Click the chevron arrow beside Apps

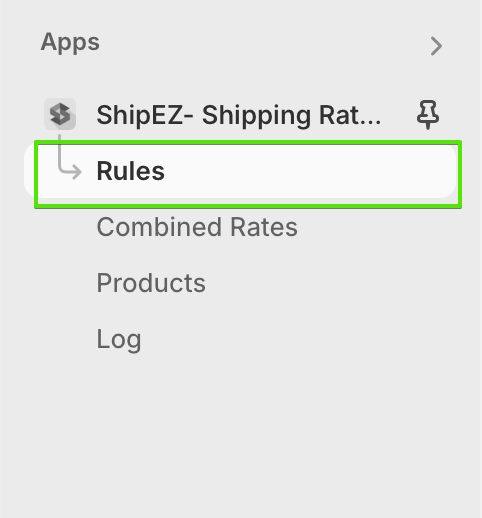436,46
